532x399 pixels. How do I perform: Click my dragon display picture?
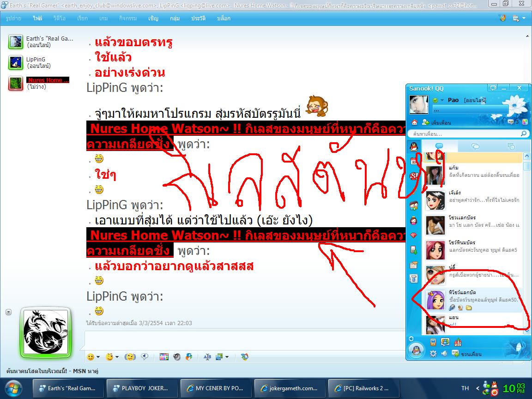[x=46, y=332]
